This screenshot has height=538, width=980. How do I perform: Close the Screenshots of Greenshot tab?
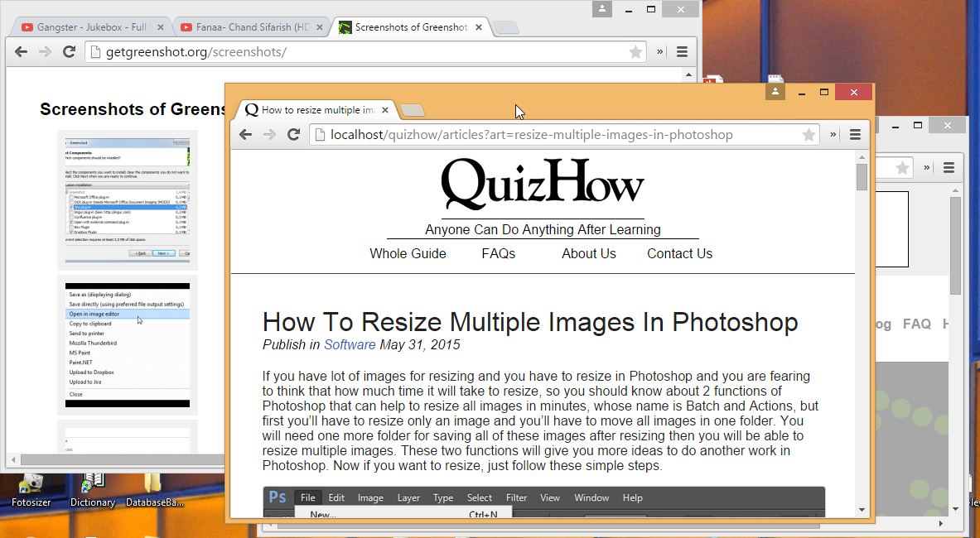(479, 27)
